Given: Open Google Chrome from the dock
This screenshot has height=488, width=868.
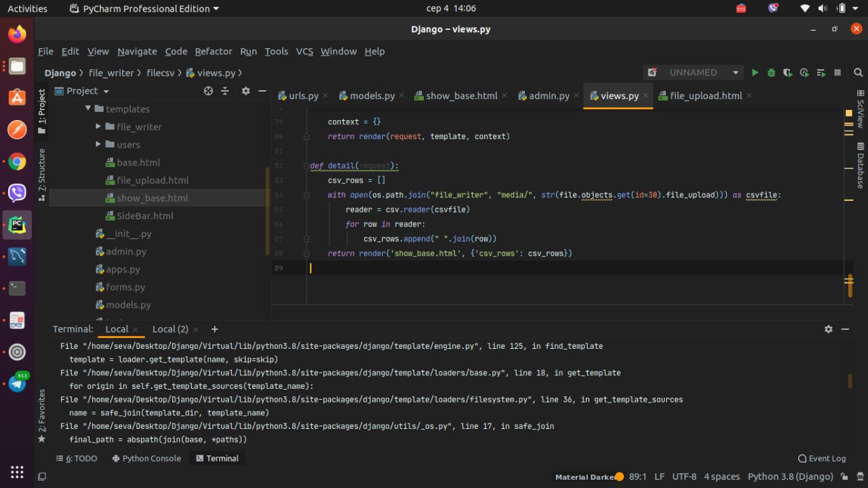Looking at the screenshot, I should coord(17,162).
